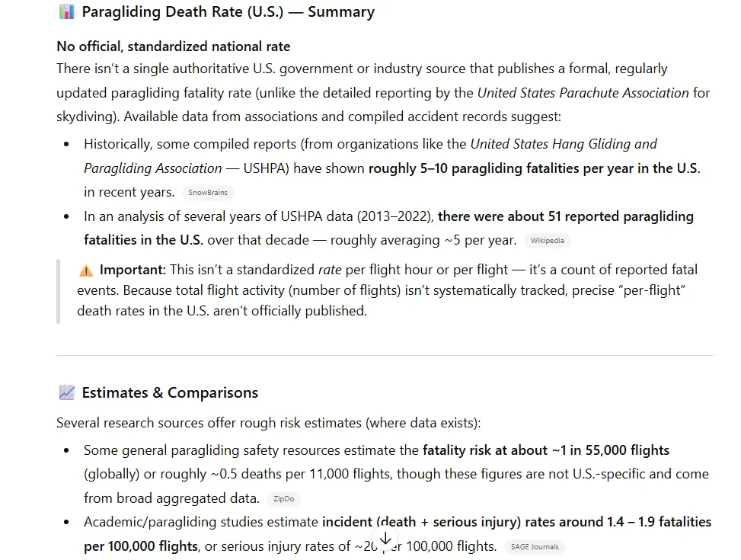Click the gray blockquote bar beside Important note
This screenshot has height=560, width=741.
pyautogui.click(x=59, y=290)
